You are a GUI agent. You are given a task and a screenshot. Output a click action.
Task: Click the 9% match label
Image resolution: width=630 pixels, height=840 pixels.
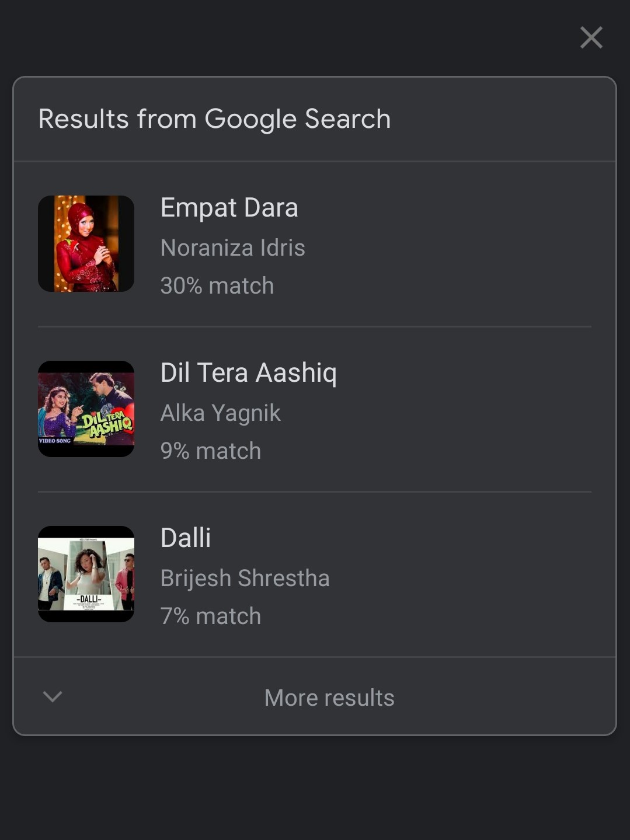point(210,451)
